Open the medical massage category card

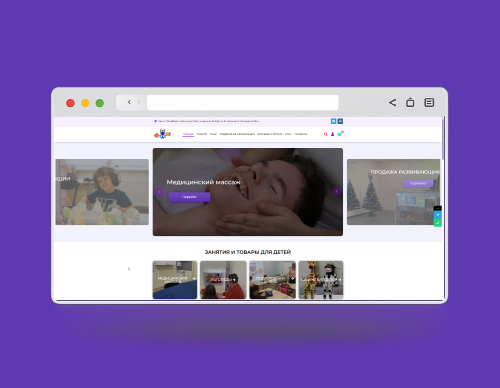pos(175,280)
